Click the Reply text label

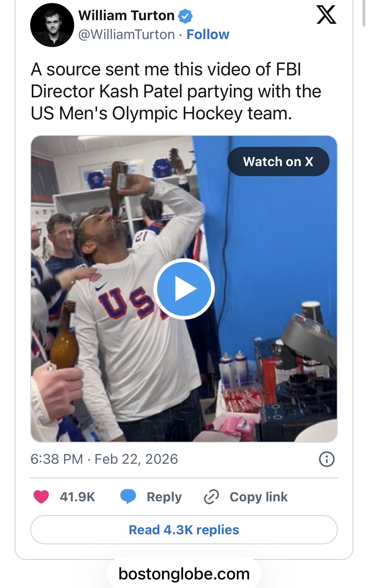point(164,497)
